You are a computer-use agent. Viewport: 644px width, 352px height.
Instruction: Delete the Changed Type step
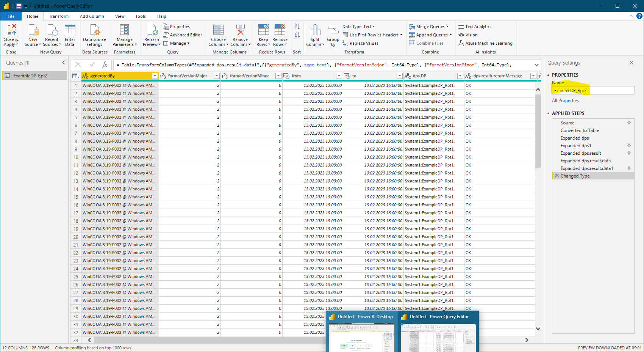(556, 176)
